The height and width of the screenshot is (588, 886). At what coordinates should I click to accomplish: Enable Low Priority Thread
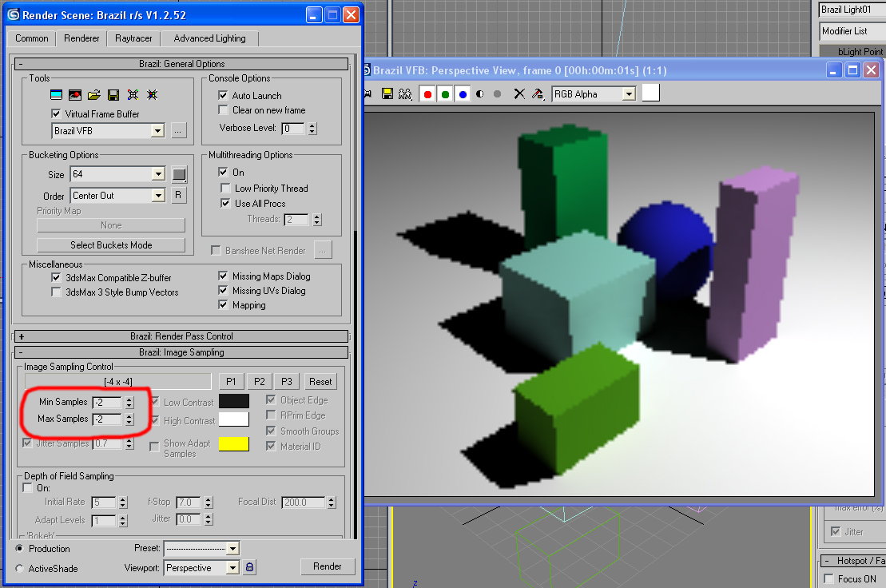[225, 188]
